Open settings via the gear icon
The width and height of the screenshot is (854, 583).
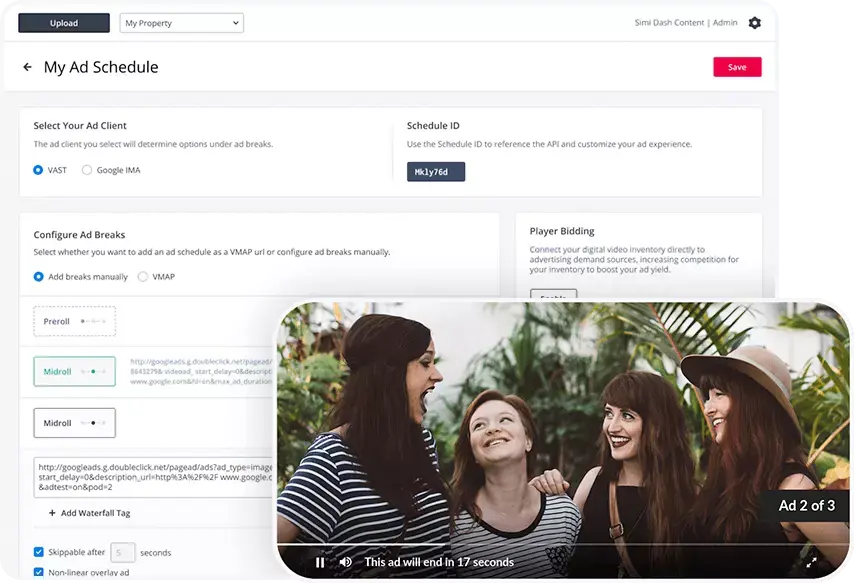pyautogui.click(x=754, y=23)
